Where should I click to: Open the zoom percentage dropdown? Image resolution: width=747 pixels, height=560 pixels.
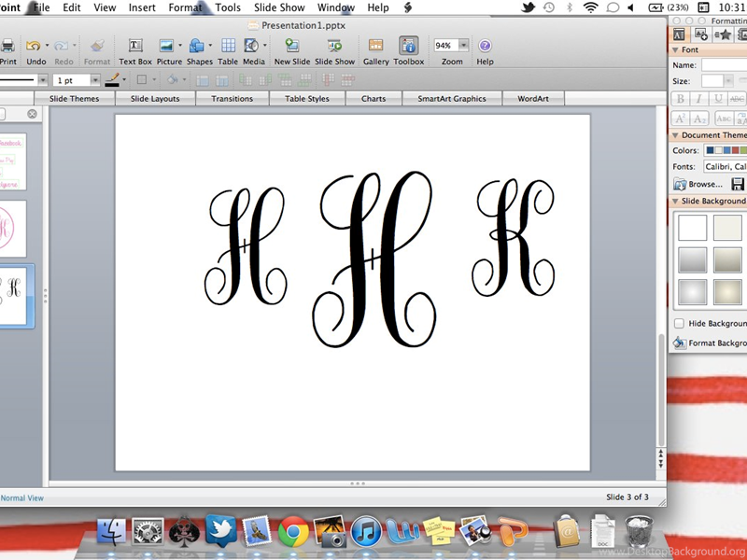(463, 45)
